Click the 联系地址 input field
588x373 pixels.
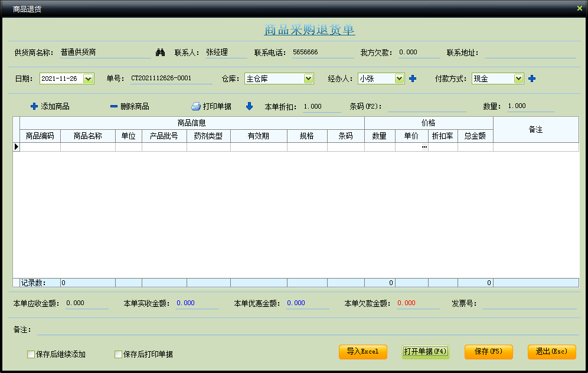point(530,53)
